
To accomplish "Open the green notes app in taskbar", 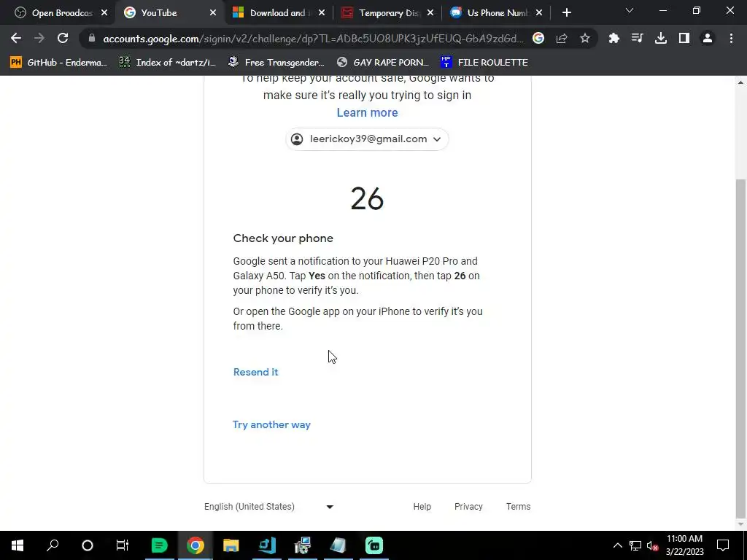I will point(160,545).
